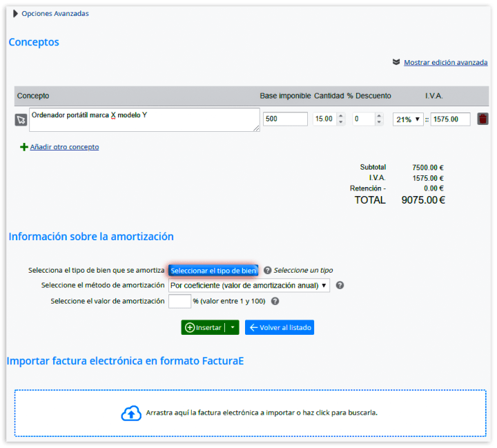Image resolution: width=497 pixels, height=448 pixels.
Task: Click the Seleccione un tipo hint text
Action: [x=303, y=270]
